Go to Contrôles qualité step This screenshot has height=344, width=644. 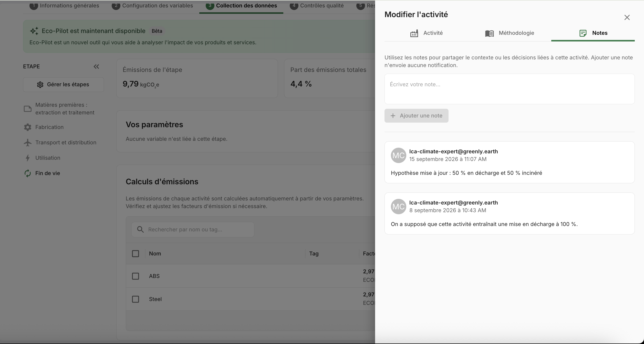pos(317,6)
